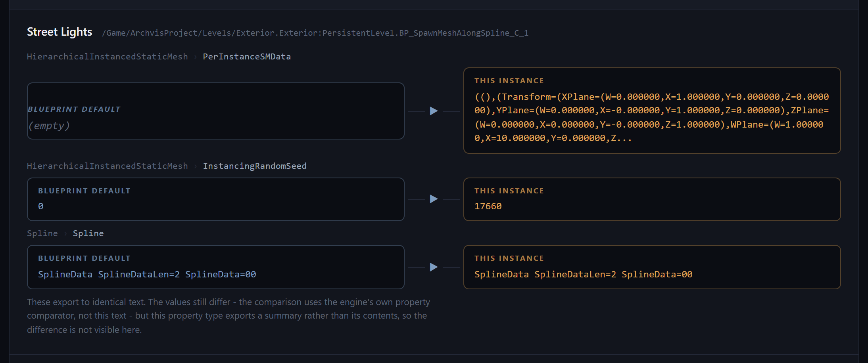Click the THIS INSTANCE label above 17660
The height and width of the screenshot is (363, 868).
pyautogui.click(x=509, y=191)
